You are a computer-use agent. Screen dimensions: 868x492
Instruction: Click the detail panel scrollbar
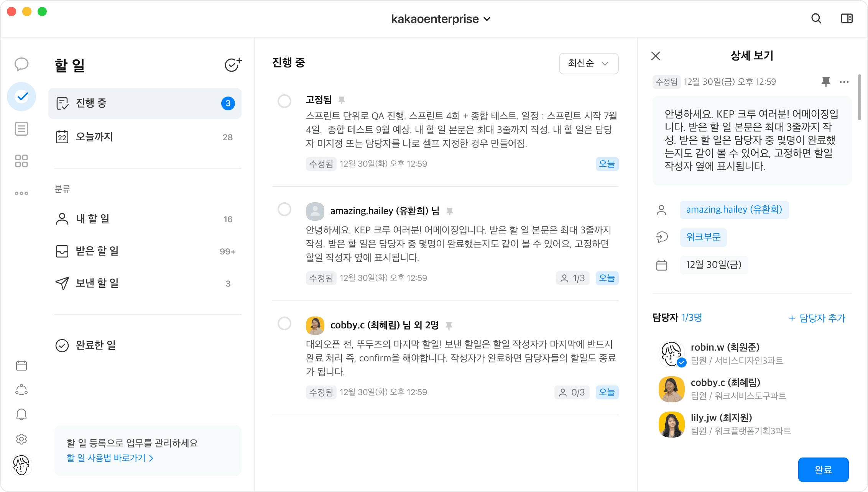tap(860, 98)
